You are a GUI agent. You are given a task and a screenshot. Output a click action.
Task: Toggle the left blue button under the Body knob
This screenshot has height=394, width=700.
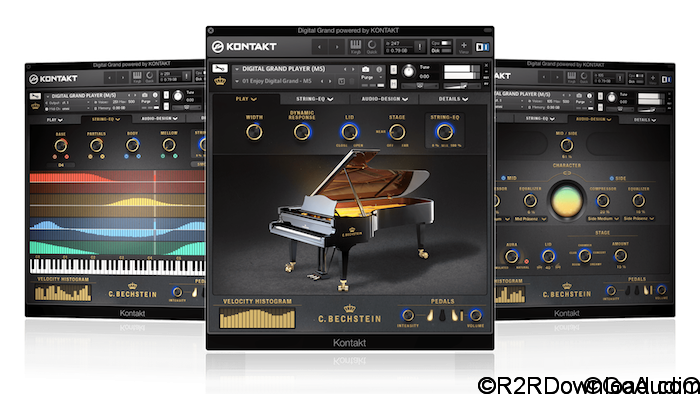(126, 156)
